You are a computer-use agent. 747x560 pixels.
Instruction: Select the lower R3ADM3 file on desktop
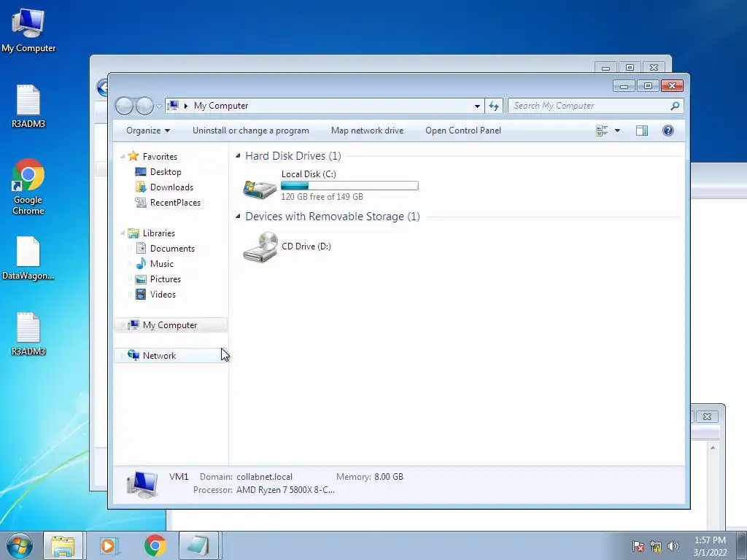[28, 334]
